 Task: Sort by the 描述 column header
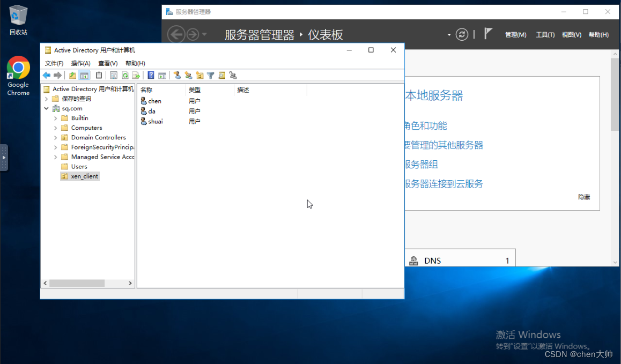270,90
